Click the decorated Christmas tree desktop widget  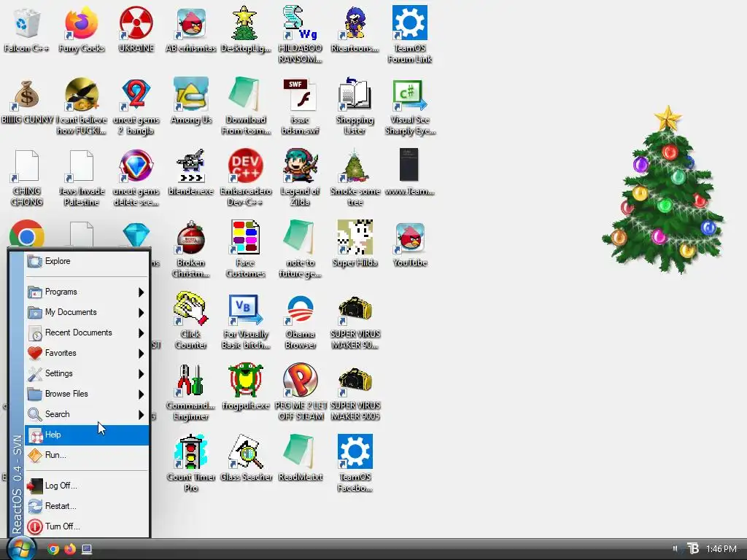coord(664,190)
